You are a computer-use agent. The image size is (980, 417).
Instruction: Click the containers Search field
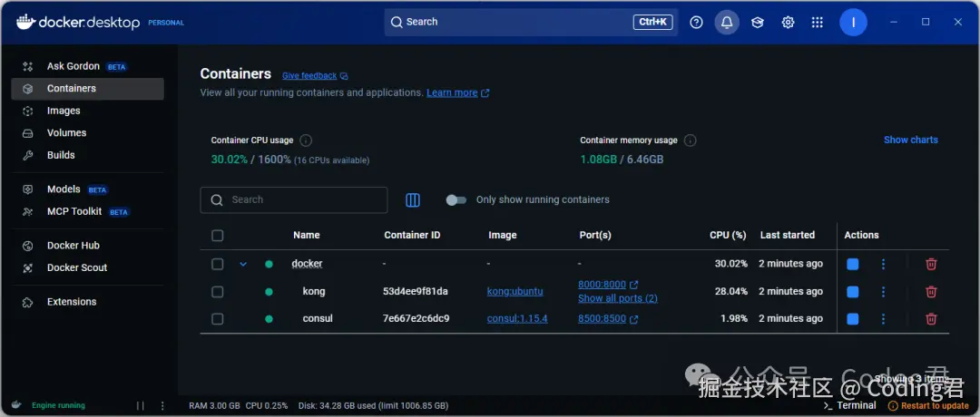coord(294,200)
